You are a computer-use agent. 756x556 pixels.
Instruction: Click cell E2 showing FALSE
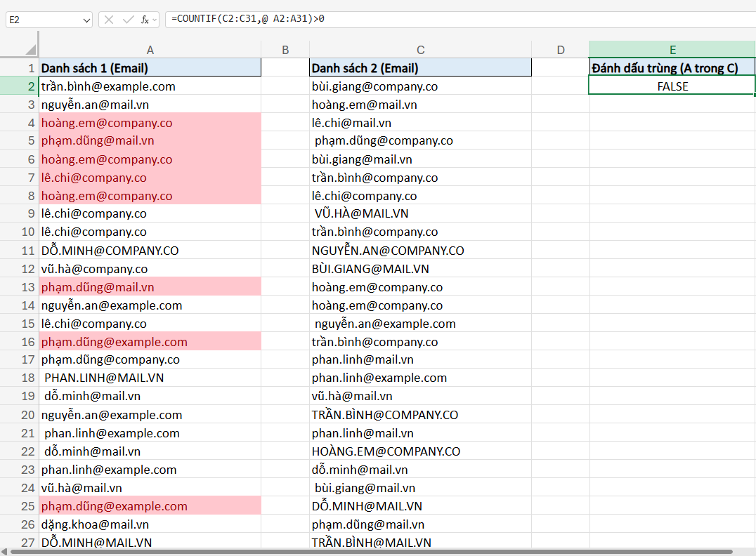pos(672,86)
